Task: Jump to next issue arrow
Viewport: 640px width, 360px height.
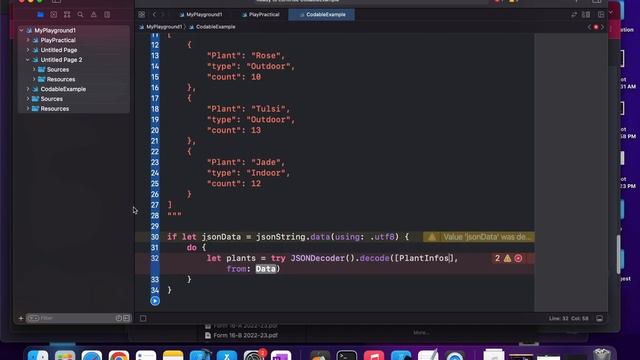Action: (602, 27)
